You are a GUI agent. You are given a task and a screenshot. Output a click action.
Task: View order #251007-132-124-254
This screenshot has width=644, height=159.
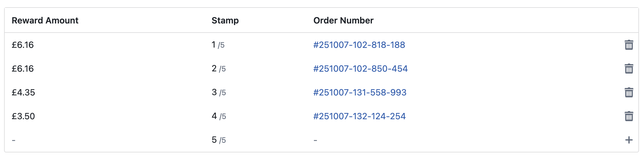359,116
